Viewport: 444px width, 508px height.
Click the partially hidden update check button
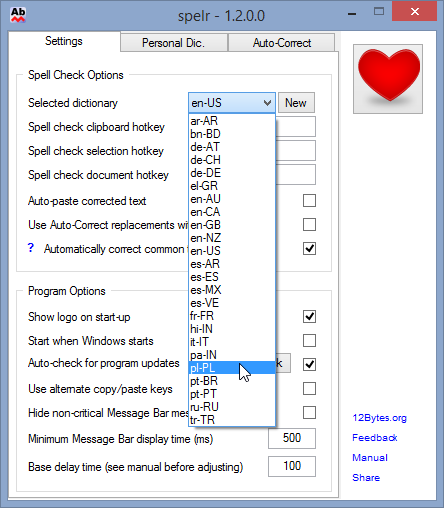click(283, 363)
